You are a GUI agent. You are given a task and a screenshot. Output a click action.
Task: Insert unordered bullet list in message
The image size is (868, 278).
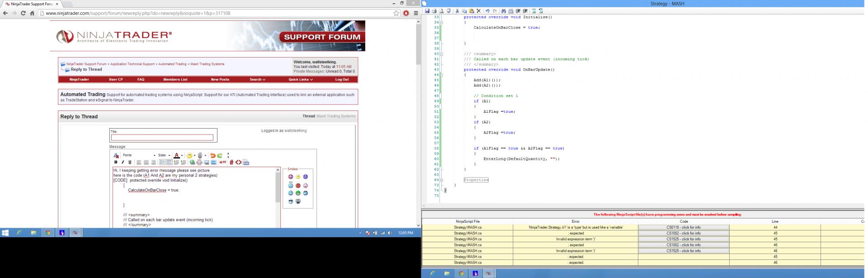[170, 162]
